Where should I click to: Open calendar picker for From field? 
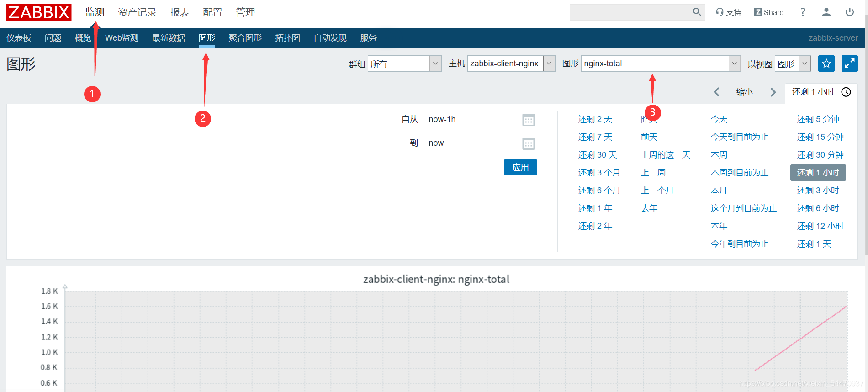(529, 120)
